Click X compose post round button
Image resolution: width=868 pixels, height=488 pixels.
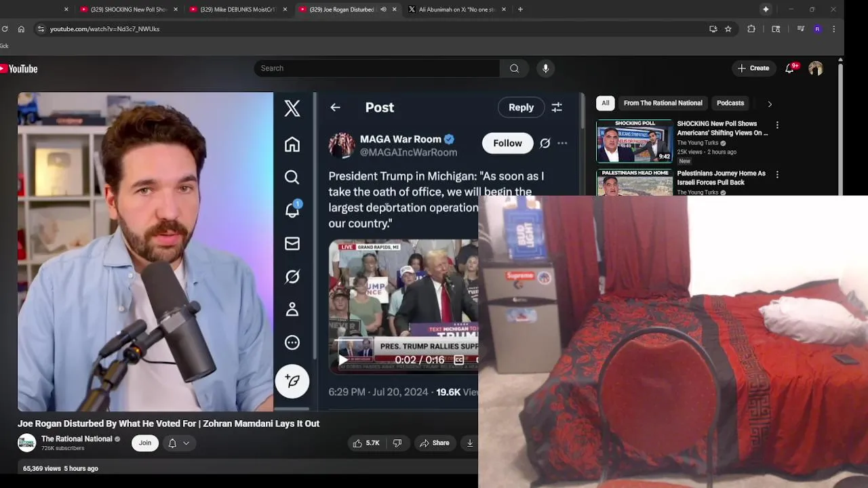point(292,381)
